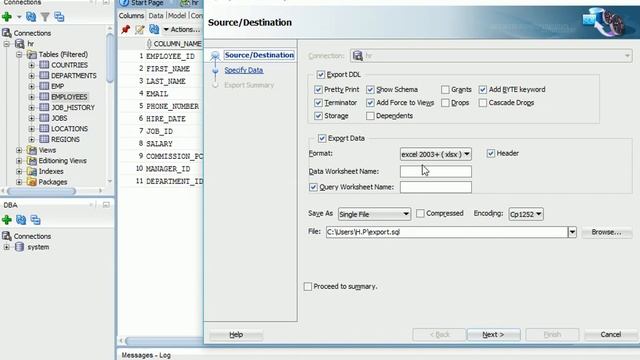Viewport: 640px width, 360px height.
Task: Click the schema browser icon in Connections toolbar
Action: tap(59, 17)
